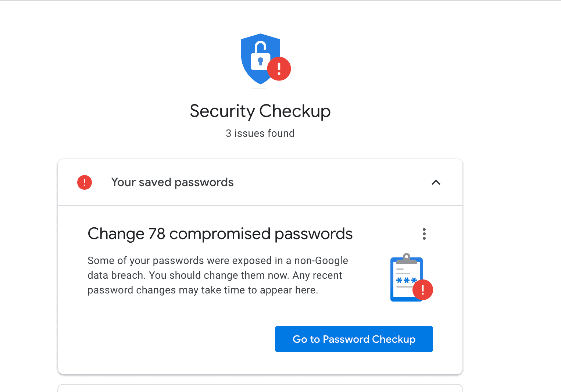Screen dimensions: 561x392
Task: Click the red alert badge on the shield
Action: 279,69
